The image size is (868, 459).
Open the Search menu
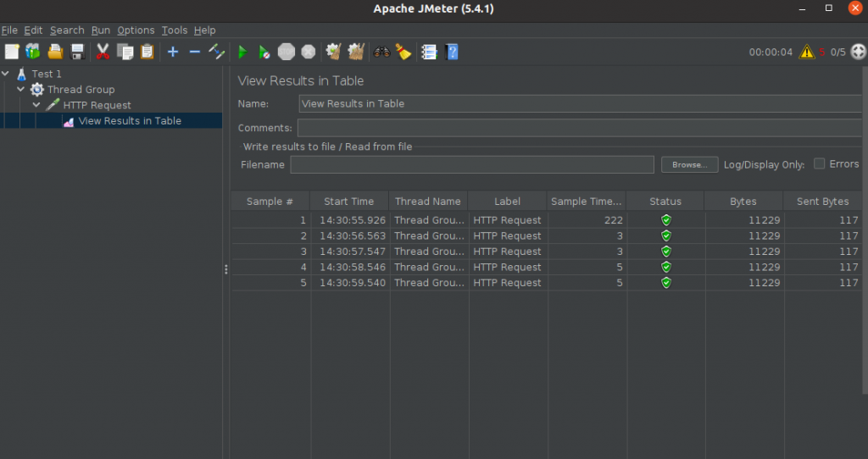pyautogui.click(x=67, y=30)
